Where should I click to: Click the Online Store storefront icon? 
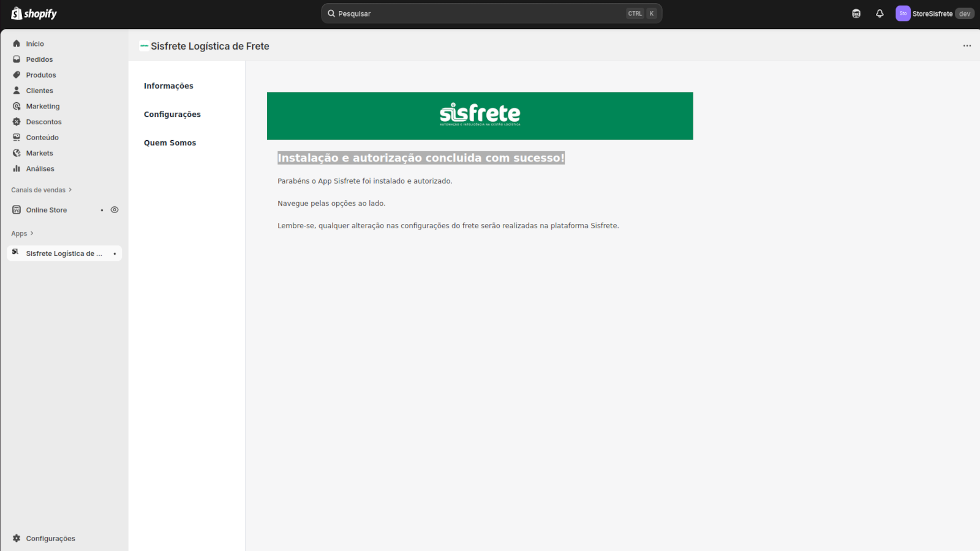(17, 210)
